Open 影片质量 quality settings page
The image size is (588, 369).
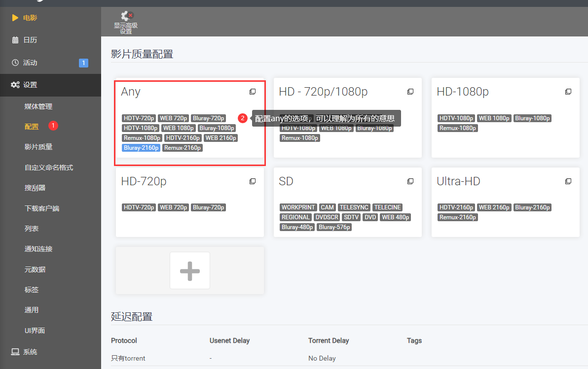click(x=38, y=147)
